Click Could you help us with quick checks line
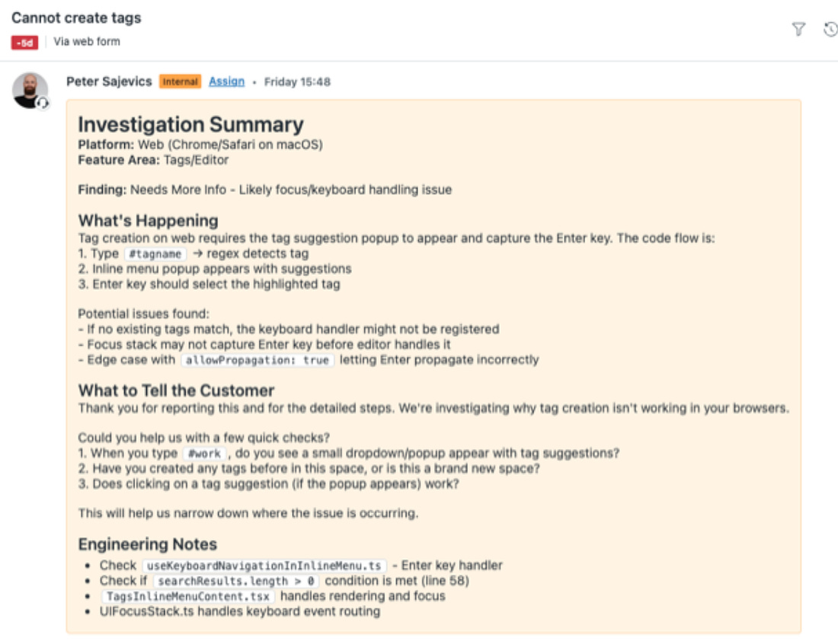 (x=203, y=438)
